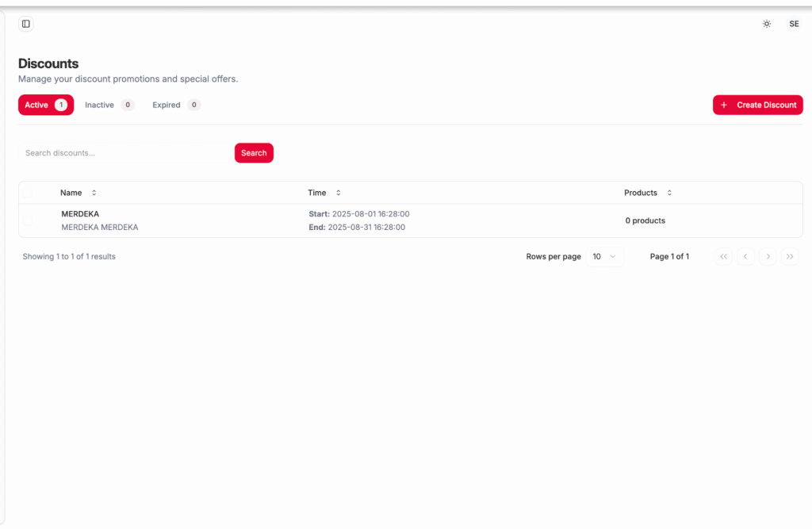Click the sort icon beside Name
Screen dimensions: 812x529
(94, 193)
